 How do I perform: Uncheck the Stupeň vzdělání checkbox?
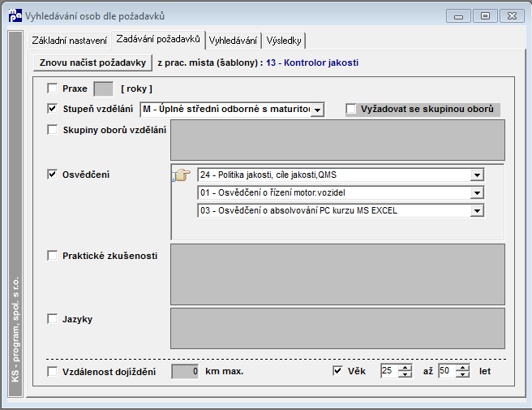click(x=53, y=109)
